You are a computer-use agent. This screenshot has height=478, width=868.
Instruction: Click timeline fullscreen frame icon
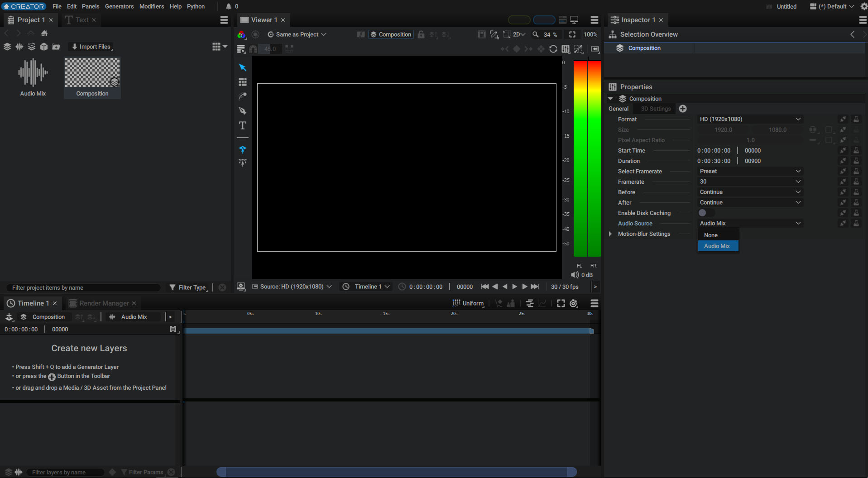tap(561, 303)
